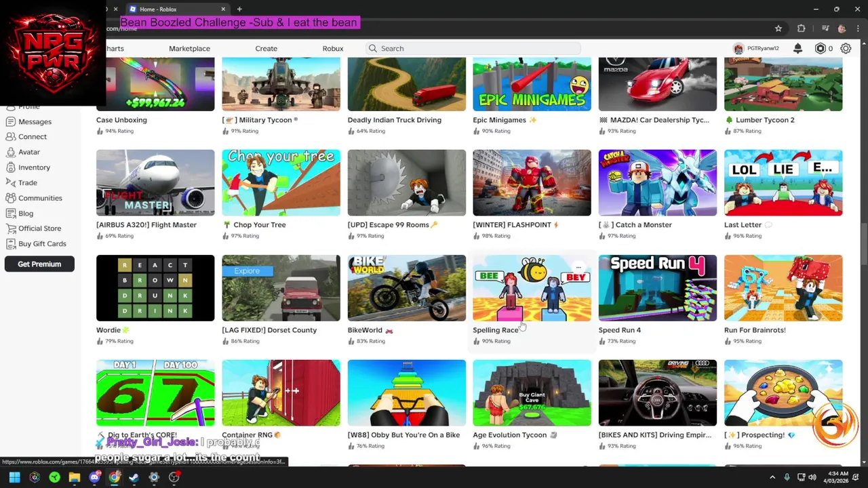868x488 pixels.
Task: Open Deadly Indian Truck Driving title
Action: [x=395, y=120]
